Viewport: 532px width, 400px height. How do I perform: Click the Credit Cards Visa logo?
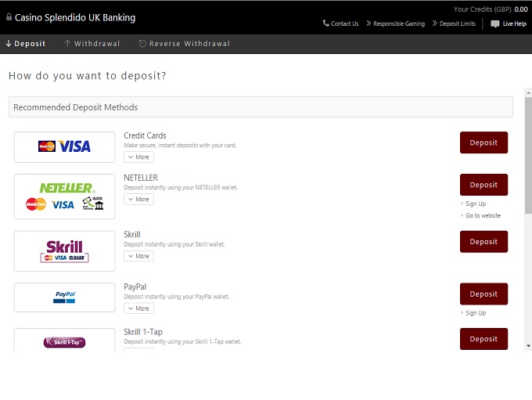pos(64,146)
